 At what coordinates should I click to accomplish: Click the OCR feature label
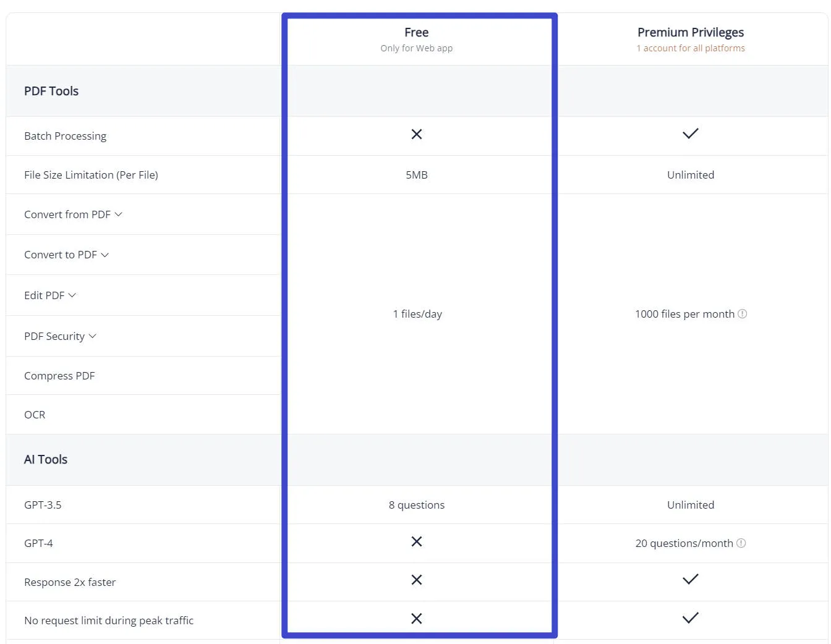click(35, 415)
